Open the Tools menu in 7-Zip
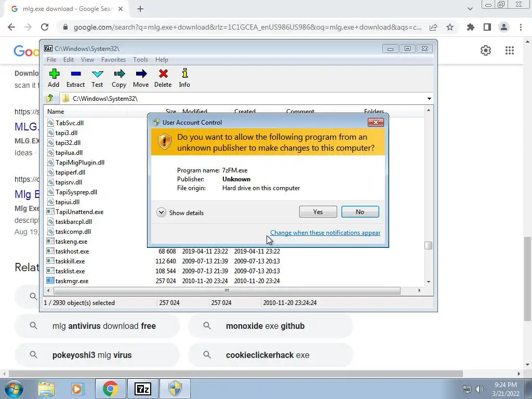Image resolution: width=532 pixels, height=399 pixels. click(140, 60)
